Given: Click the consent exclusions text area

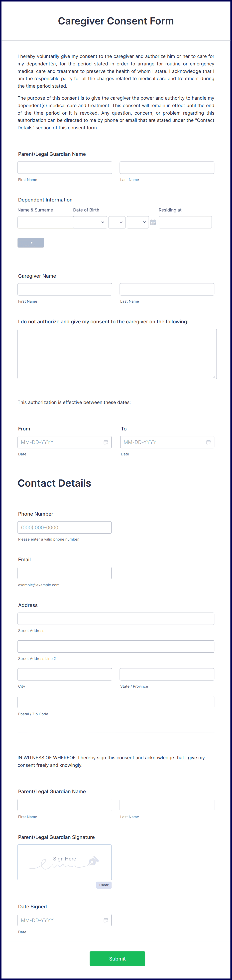Looking at the screenshot, I should point(117,354).
